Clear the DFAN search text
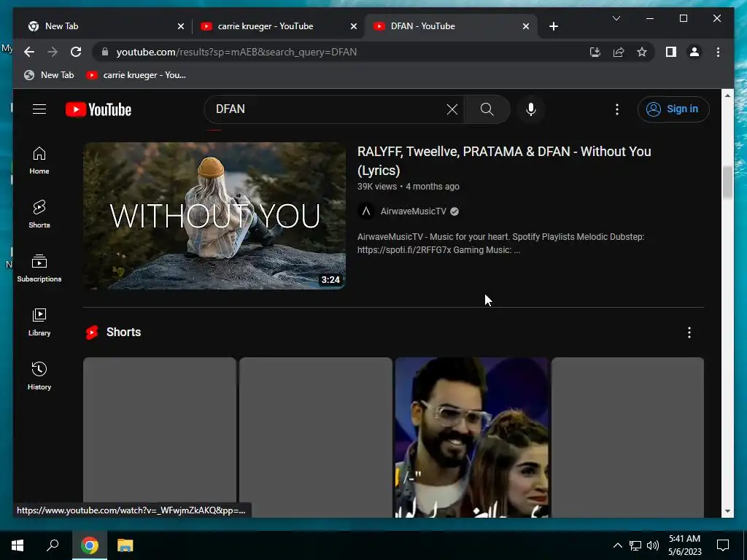This screenshot has width=747, height=560. click(452, 109)
